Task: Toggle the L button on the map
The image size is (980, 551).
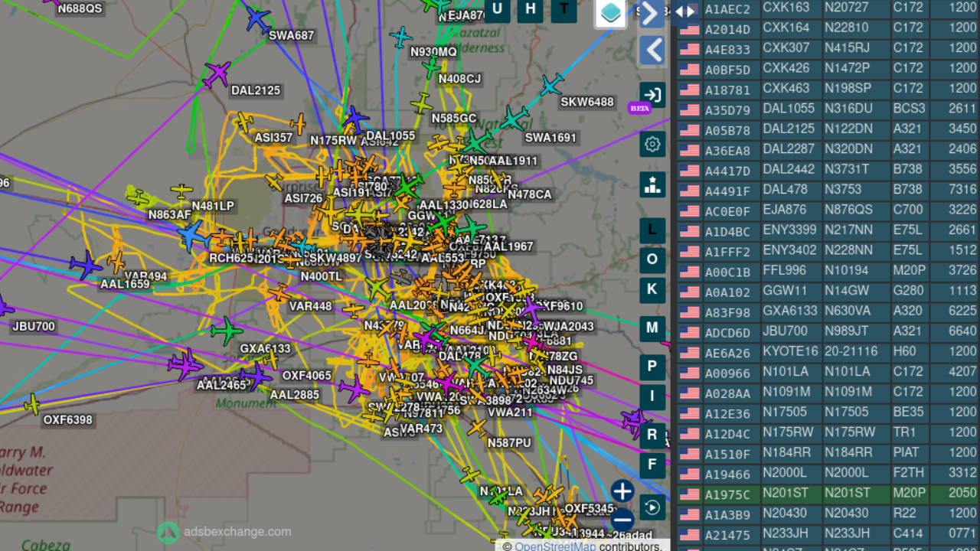Action: tap(652, 230)
